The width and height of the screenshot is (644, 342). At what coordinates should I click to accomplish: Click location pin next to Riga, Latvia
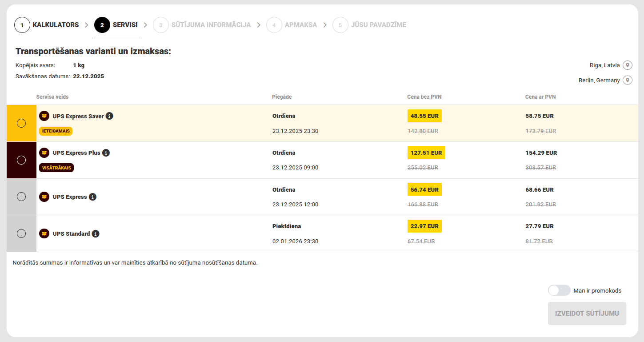point(627,65)
